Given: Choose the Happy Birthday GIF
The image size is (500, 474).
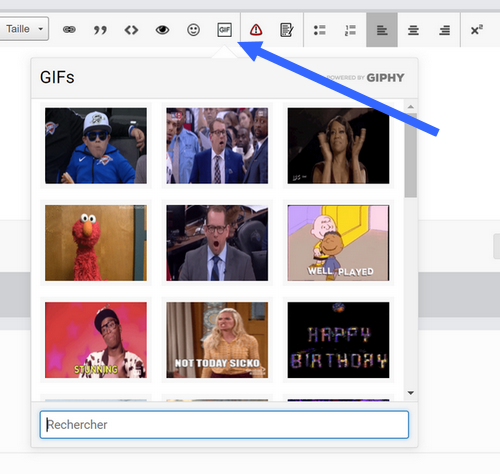Looking at the screenshot, I should [x=338, y=340].
